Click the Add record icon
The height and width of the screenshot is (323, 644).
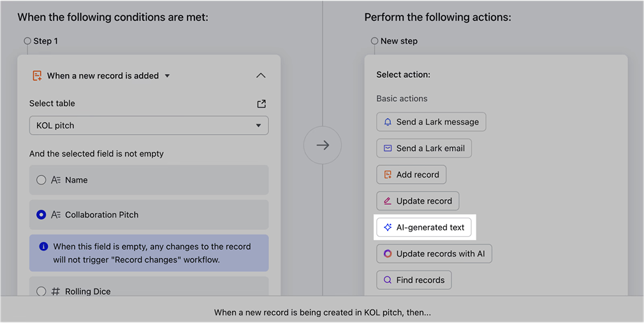point(388,174)
